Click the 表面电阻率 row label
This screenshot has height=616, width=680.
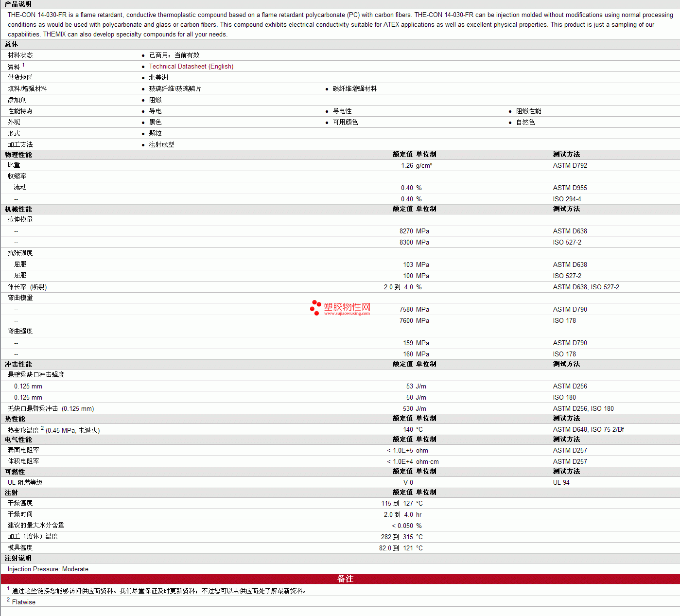pos(24,450)
